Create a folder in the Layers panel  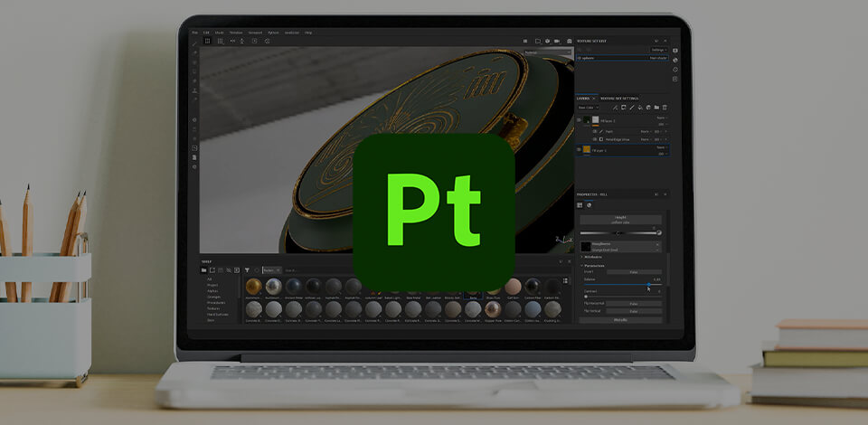pyautogui.click(x=656, y=108)
